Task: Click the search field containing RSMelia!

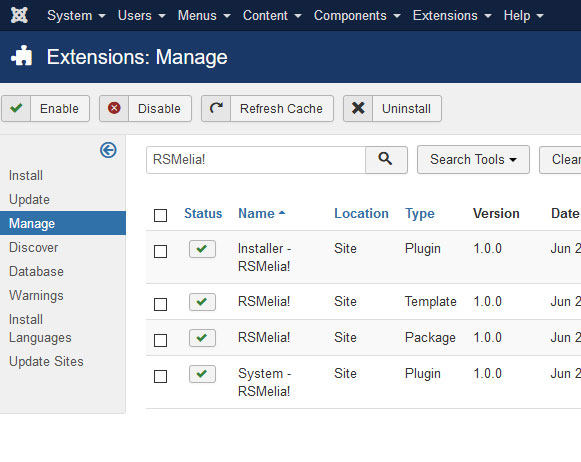Action: 256,160
